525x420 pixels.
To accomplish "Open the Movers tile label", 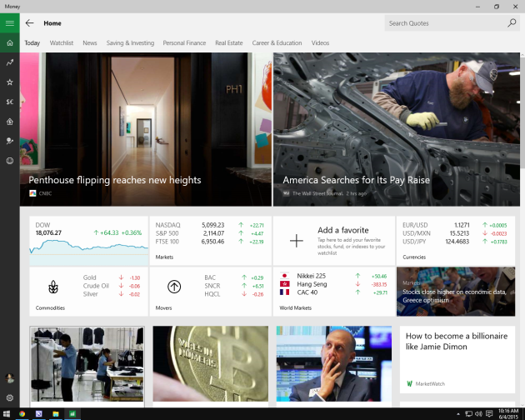I will coord(163,307).
